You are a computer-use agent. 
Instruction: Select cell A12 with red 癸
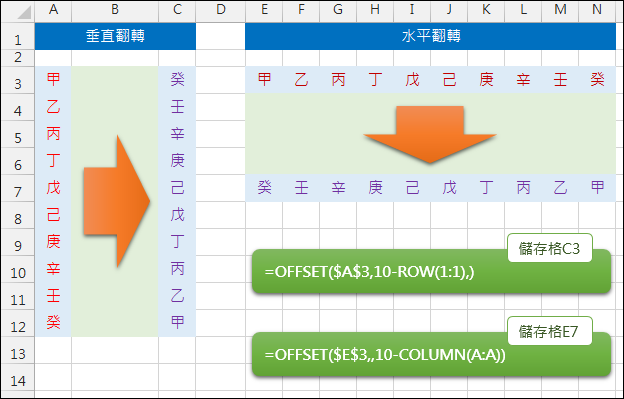point(53,323)
